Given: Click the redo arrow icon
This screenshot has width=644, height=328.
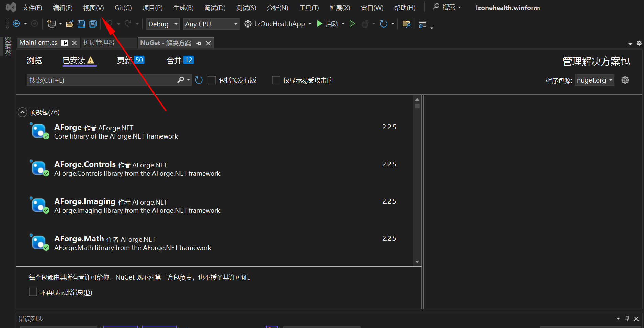Looking at the screenshot, I should tap(128, 24).
